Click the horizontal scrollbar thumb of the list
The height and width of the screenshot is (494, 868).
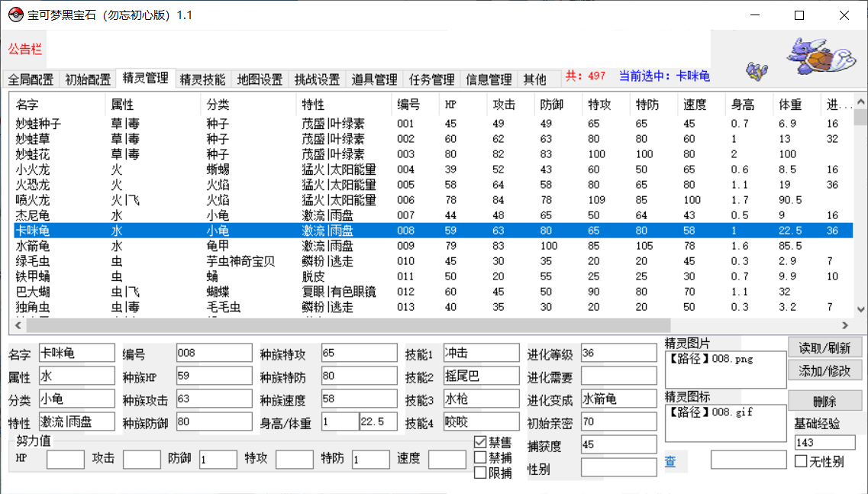click(x=347, y=325)
